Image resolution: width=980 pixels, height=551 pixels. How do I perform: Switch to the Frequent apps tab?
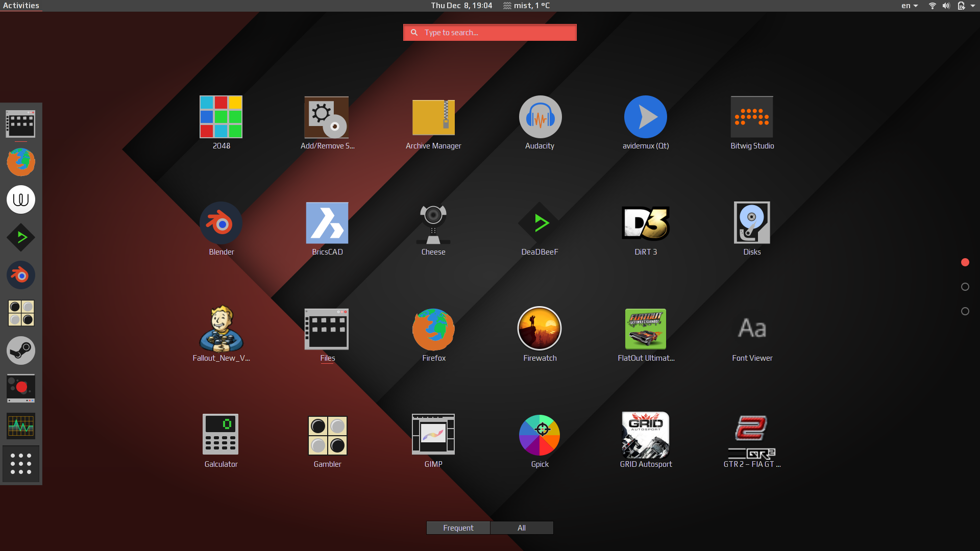[x=458, y=528]
